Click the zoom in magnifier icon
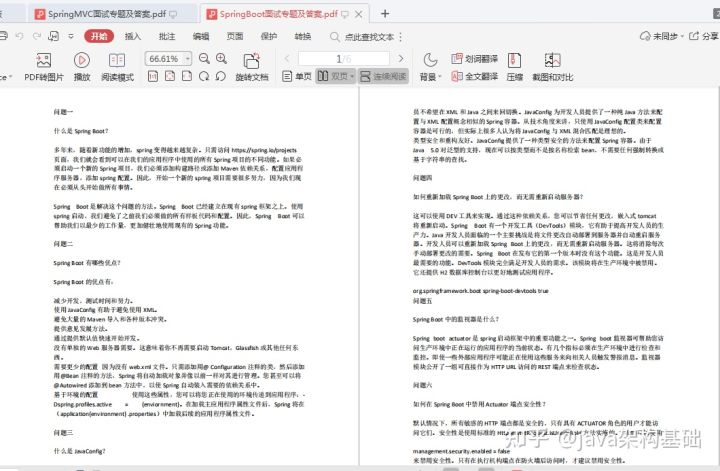 (x=221, y=58)
